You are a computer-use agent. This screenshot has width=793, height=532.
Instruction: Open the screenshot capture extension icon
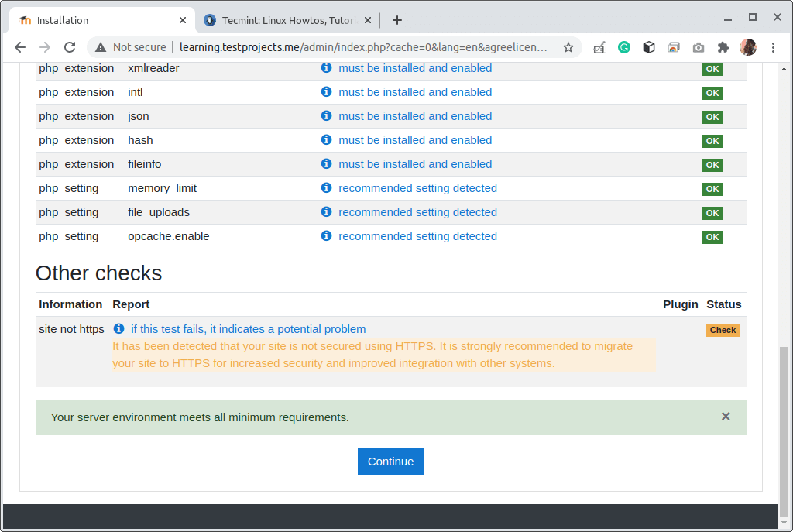tap(674, 47)
